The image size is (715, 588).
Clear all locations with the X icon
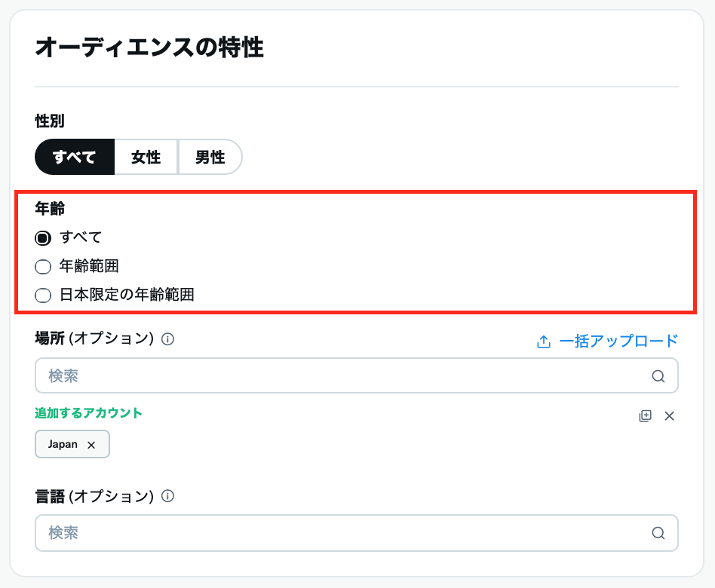669,415
